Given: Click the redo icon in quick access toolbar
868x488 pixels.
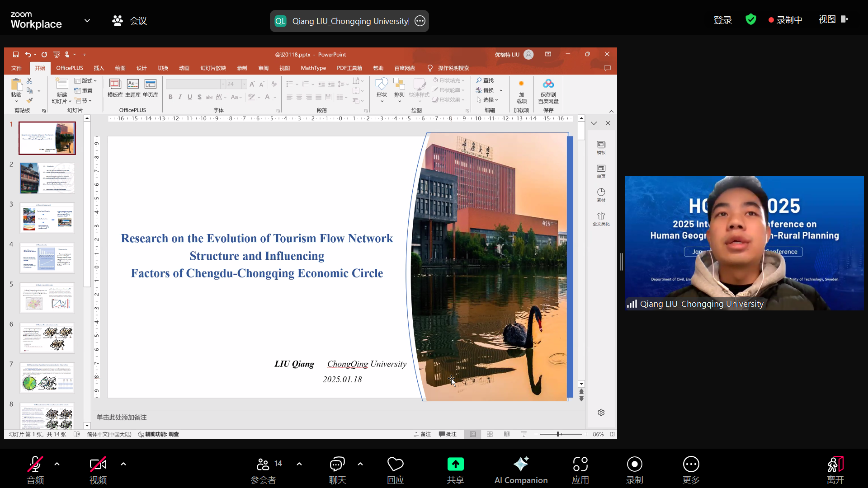Looking at the screenshot, I should click(44, 54).
